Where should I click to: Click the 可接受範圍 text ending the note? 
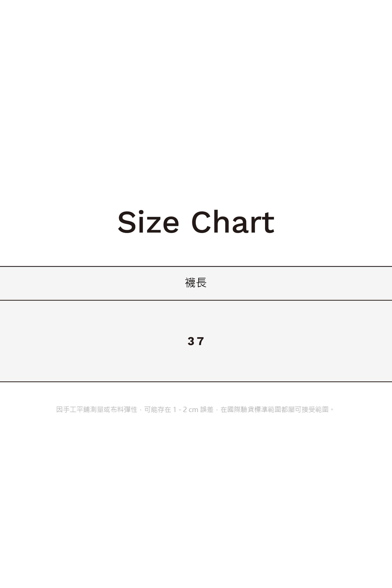click(x=312, y=409)
